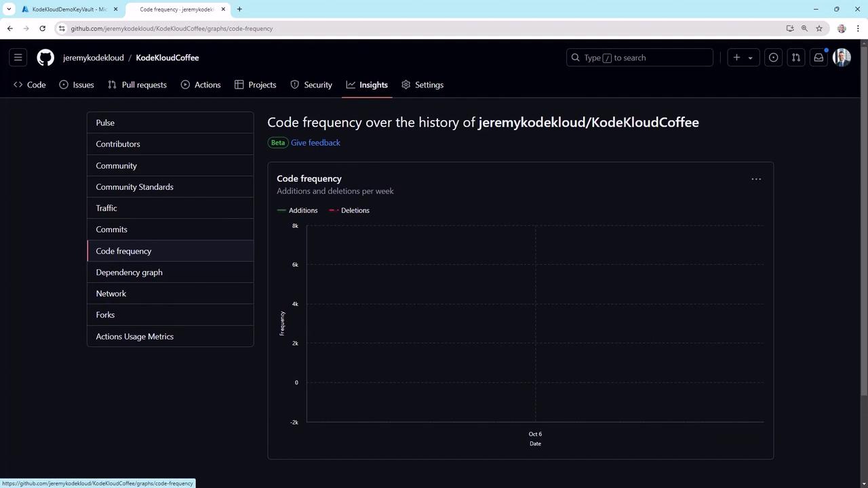Open Chrome profile avatar icon
This screenshot has width=868, height=488.
842,28
